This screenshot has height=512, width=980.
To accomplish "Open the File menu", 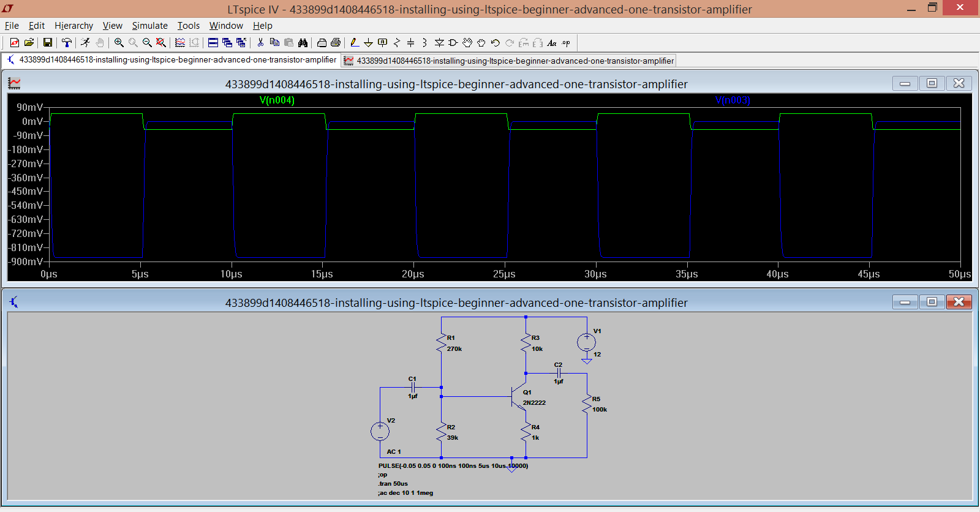I will tap(12, 26).
